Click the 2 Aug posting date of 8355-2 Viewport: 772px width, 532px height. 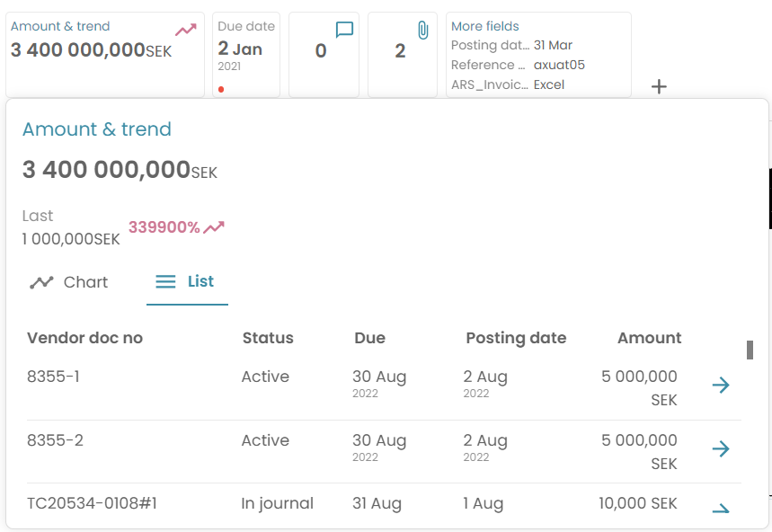point(485,448)
